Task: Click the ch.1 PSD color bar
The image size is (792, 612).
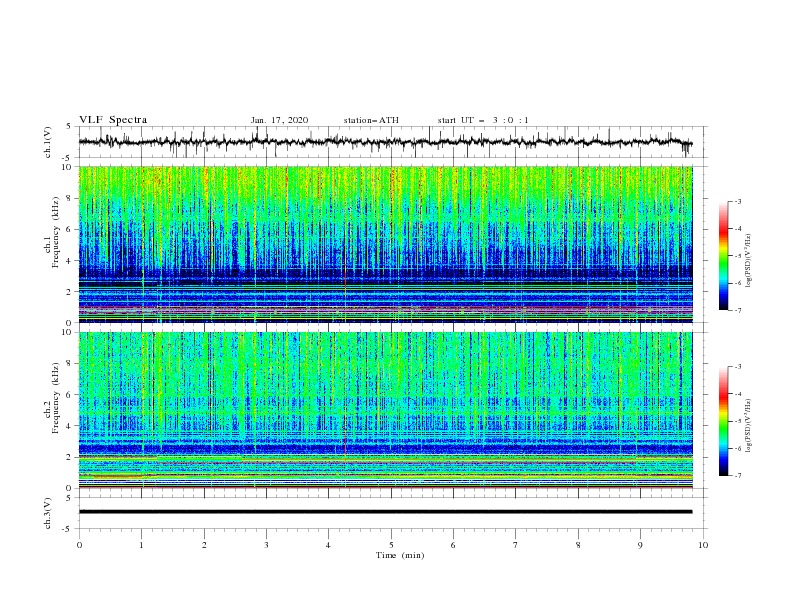Action: [x=724, y=256]
